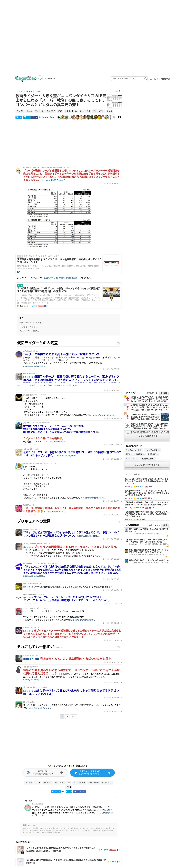Open tweet avatar of LM.GEAR user
Image resolution: width=186 pixels, height=868 pixels.
coord(19,376)
